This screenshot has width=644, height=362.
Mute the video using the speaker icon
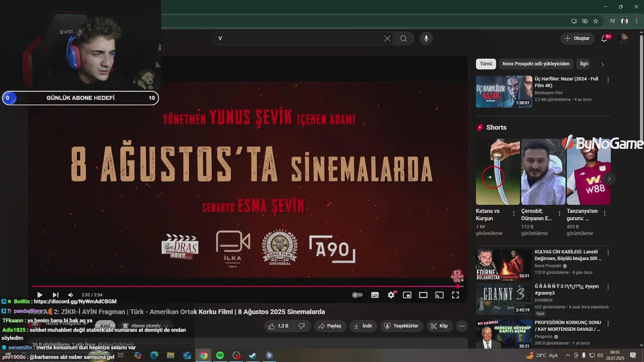pyautogui.click(x=70, y=295)
